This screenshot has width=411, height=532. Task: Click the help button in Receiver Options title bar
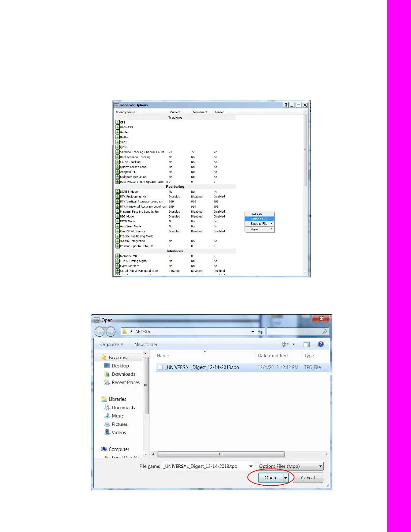[286, 105]
